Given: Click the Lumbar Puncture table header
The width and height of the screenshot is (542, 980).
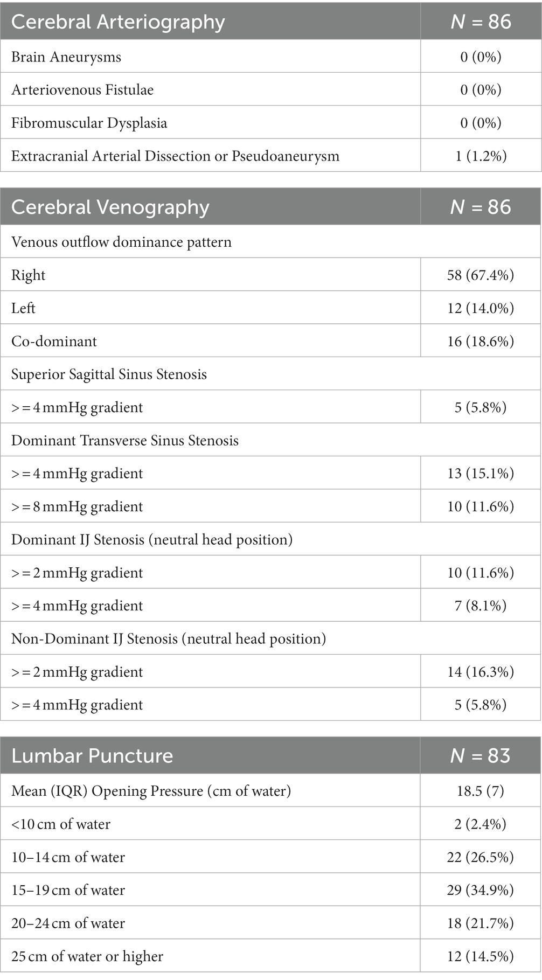Looking at the screenshot, I should 92,756.
